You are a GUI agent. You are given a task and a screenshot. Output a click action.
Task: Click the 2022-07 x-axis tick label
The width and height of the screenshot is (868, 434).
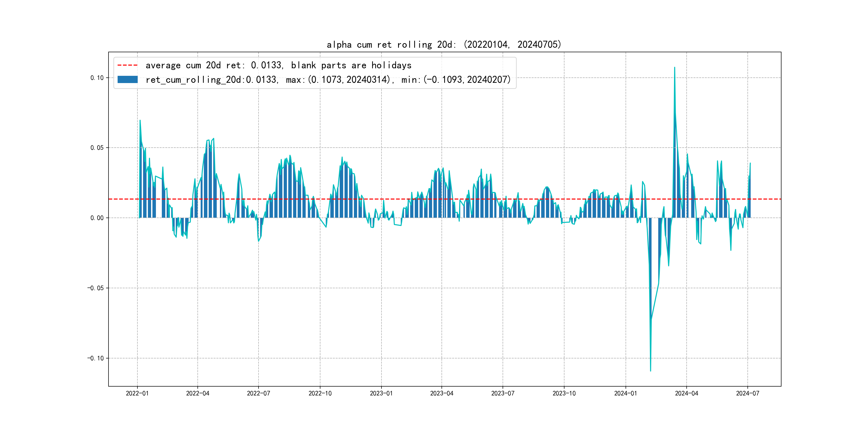tap(259, 393)
